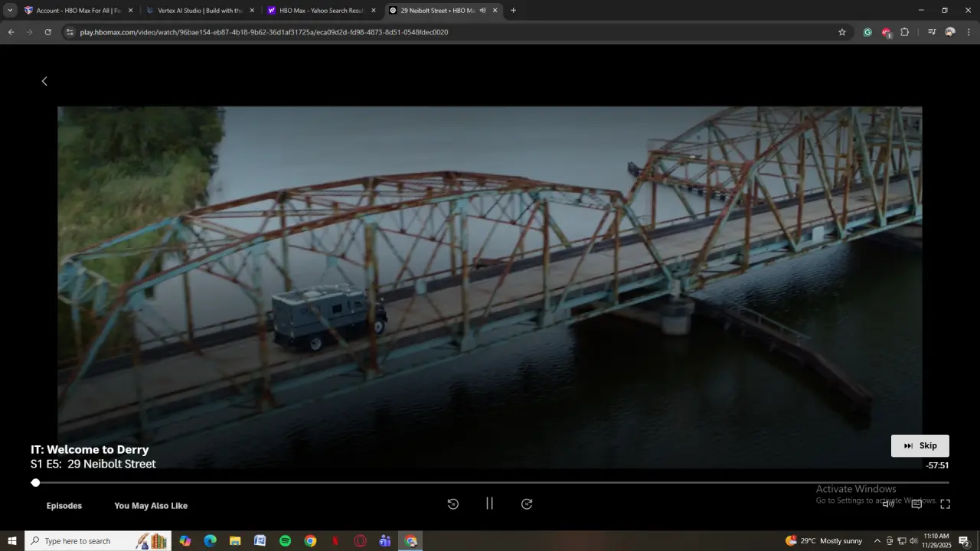Close the Account - HBO Max tab
Image resolution: width=980 pixels, height=551 pixels.
pos(130,11)
